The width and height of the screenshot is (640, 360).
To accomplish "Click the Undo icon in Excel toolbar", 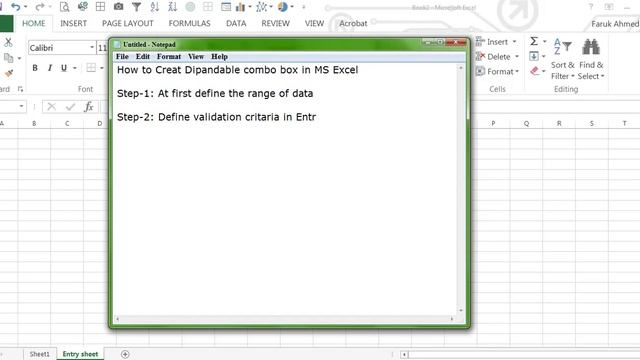I will click(16, 7).
